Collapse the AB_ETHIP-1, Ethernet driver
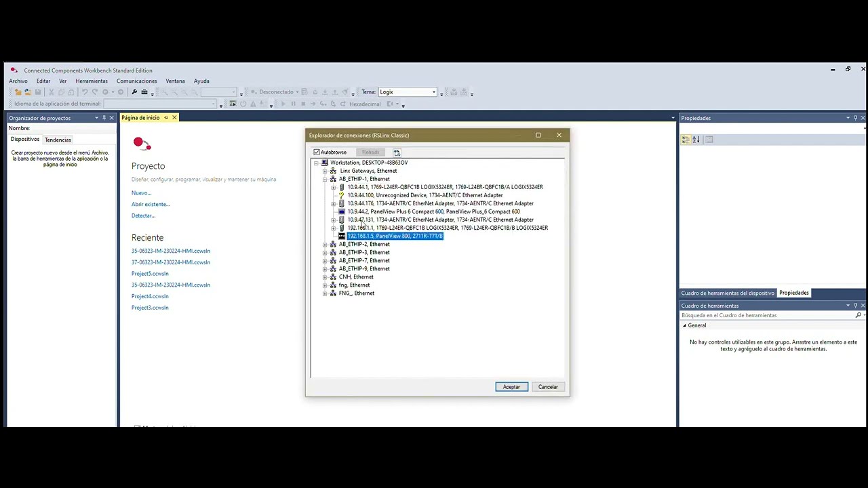 (325, 179)
